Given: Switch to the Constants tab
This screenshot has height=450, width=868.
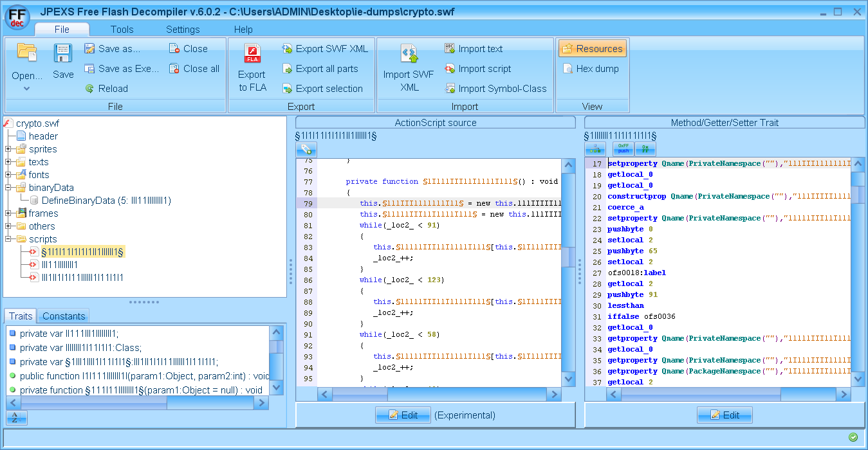Looking at the screenshot, I should (x=64, y=316).
